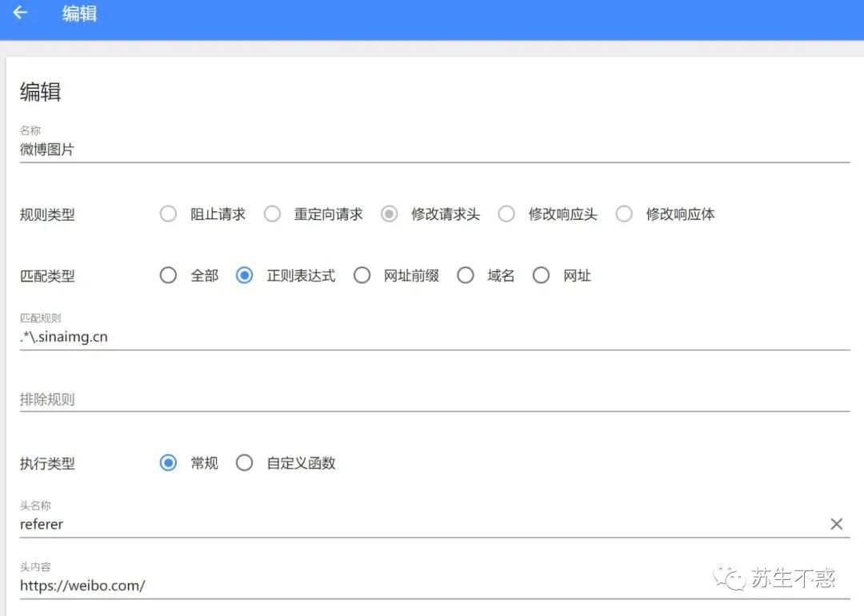Click the 编辑 title in top bar
This screenshot has width=864, height=616.
pos(80,14)
